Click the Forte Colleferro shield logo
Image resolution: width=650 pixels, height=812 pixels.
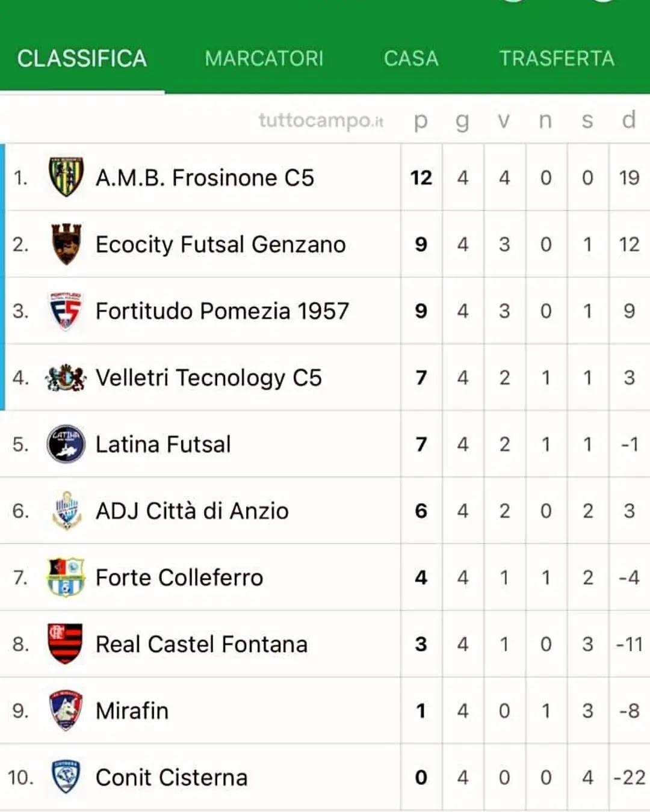(x=66, y=577)
